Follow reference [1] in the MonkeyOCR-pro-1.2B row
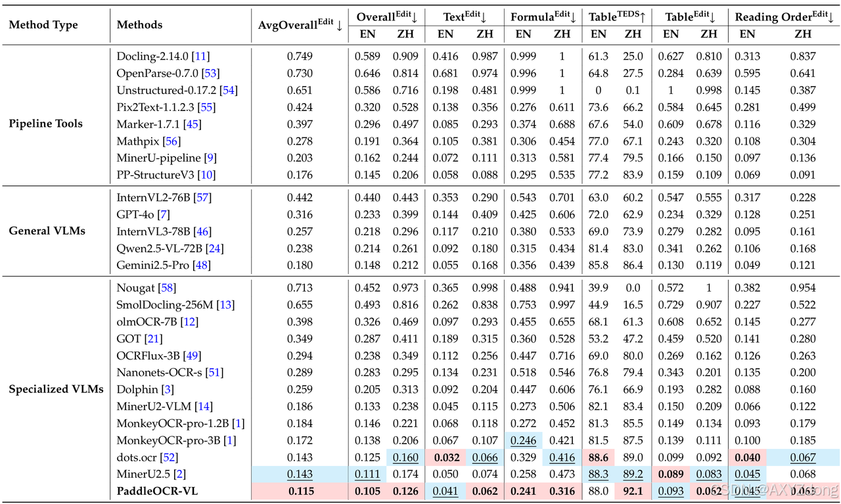841x504 pixels. point(239,424)
